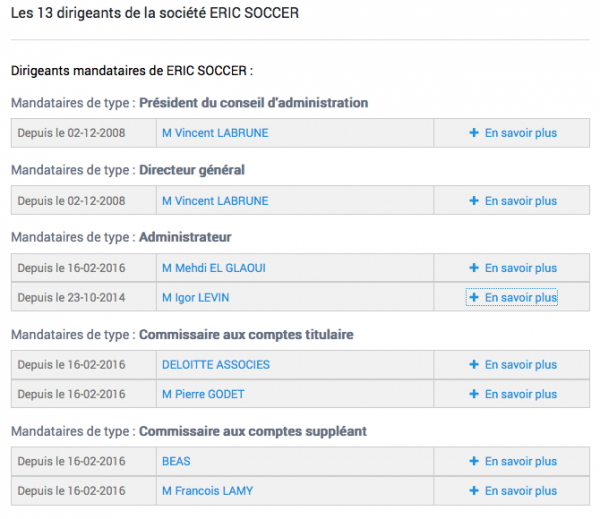Click plus icon beside Mehdi EL GLAOUI
This screenshot has width=600, height=519.
[474, 268]
